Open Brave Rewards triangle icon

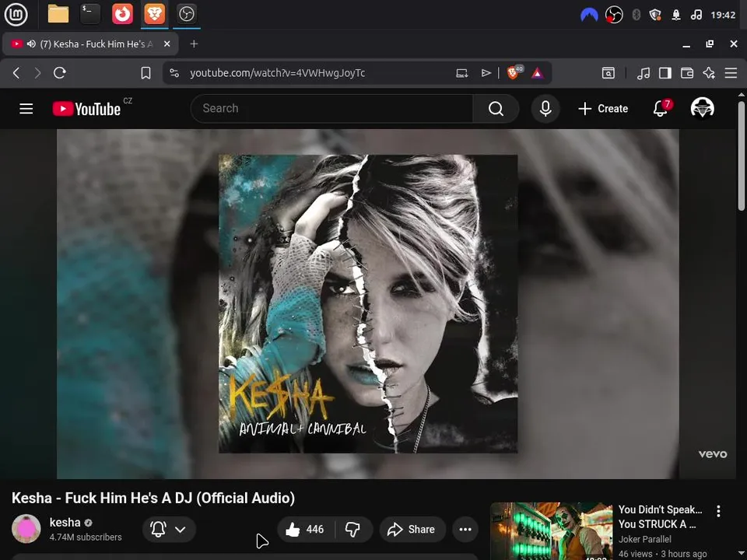coord(538,73)
